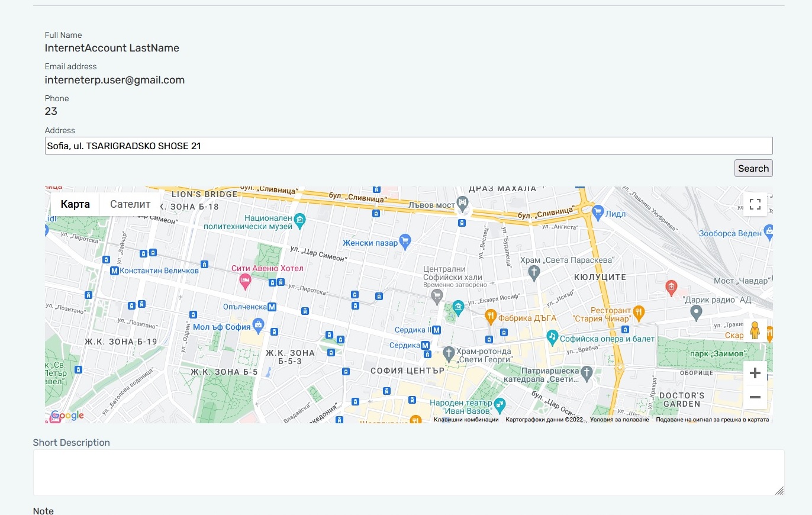The image size is (812, 515).
Task: Click the LION'S BRIDGE map label
Action: pos(204,194)
